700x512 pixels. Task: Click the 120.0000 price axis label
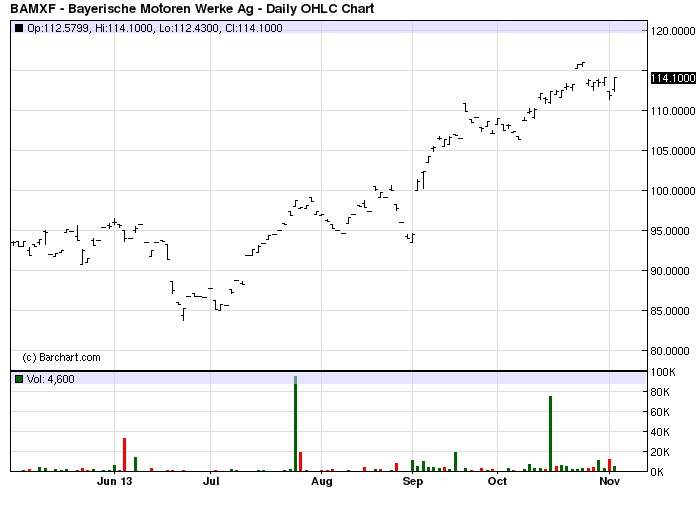[673, 31]
